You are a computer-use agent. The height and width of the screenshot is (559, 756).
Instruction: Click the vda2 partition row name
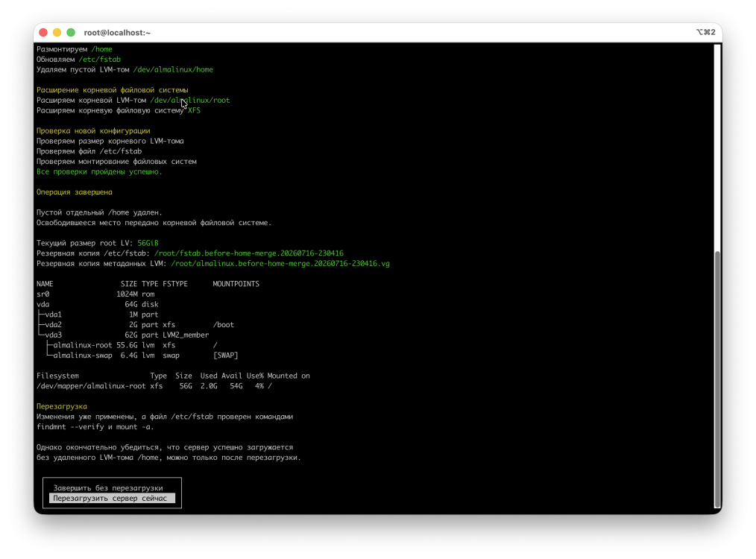[x=53, y=325]
